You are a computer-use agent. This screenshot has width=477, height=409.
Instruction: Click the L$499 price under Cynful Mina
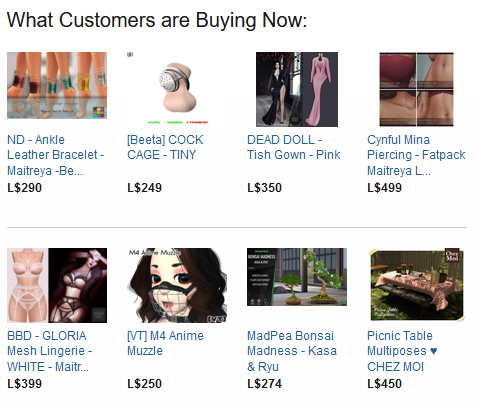384,188
